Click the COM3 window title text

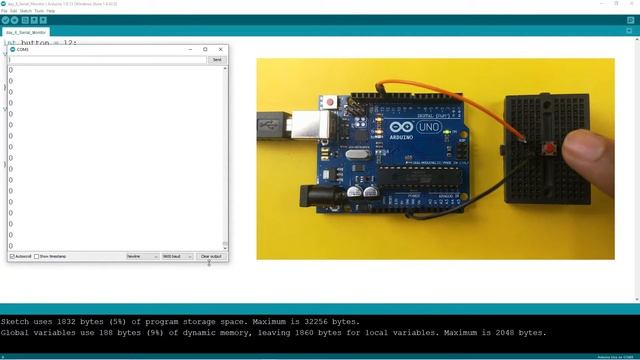(23, 49)
